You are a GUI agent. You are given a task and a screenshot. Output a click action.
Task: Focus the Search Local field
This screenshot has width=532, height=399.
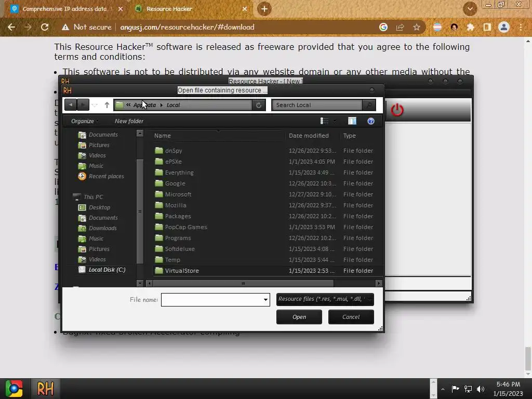point(317,105)
